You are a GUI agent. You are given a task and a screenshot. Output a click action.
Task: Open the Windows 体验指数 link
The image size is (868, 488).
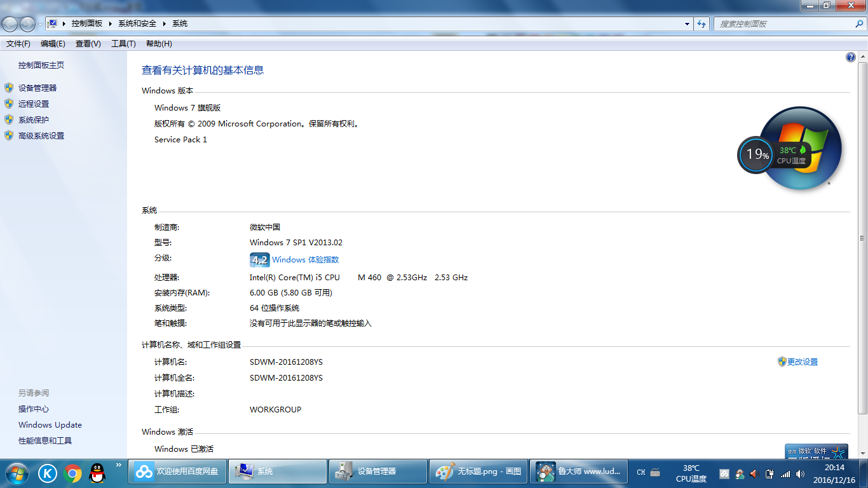click(x=306, y=260)
